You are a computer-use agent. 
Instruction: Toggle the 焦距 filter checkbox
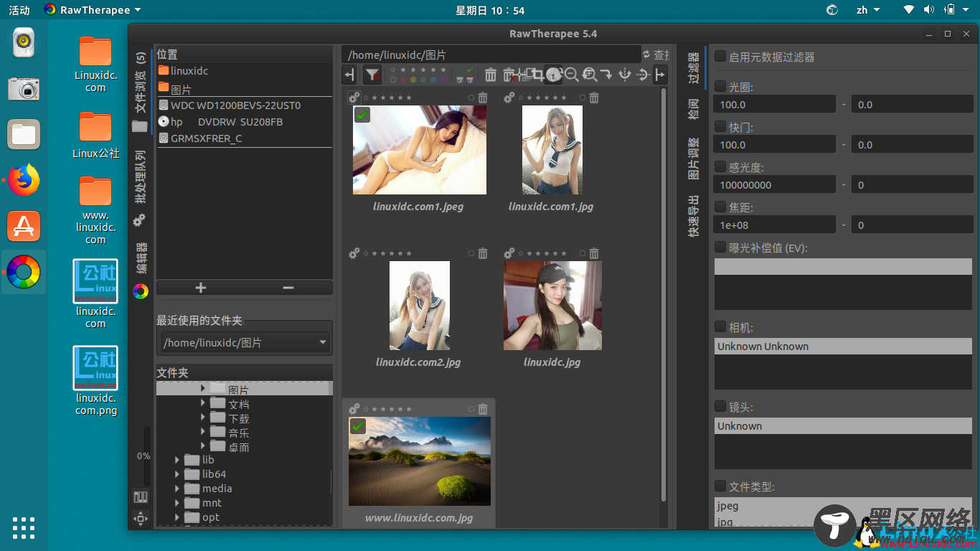click(x=720, y=207)
